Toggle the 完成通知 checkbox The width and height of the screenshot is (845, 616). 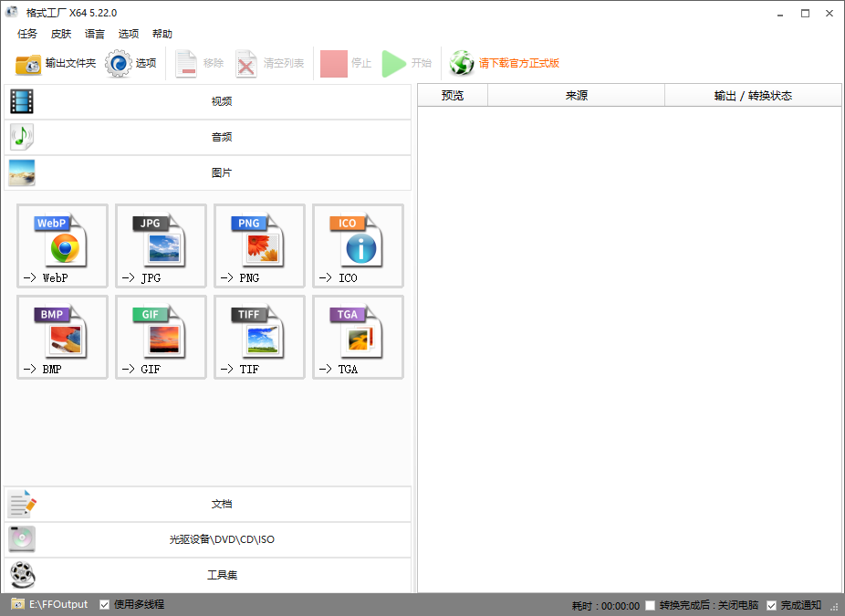click(x=771, y=606)
